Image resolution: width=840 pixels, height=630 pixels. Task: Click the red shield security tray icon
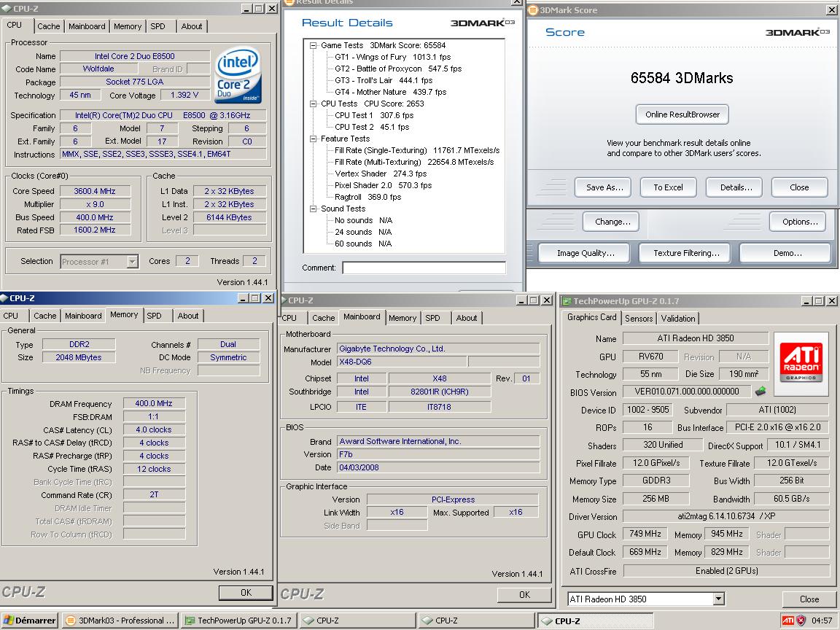pyautogui.click(x=801, y=621)
